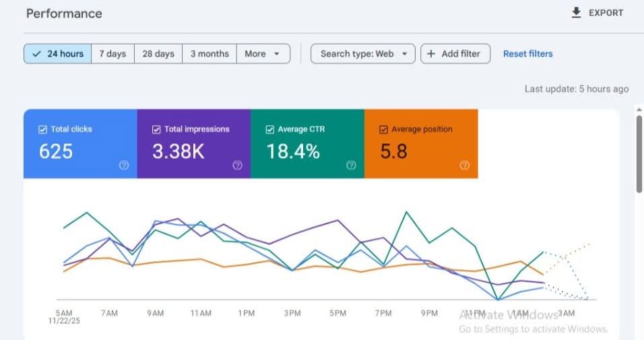Expand the More date range dropdown
The height and width of the screenshot is (340, 644).
[263, 54]
